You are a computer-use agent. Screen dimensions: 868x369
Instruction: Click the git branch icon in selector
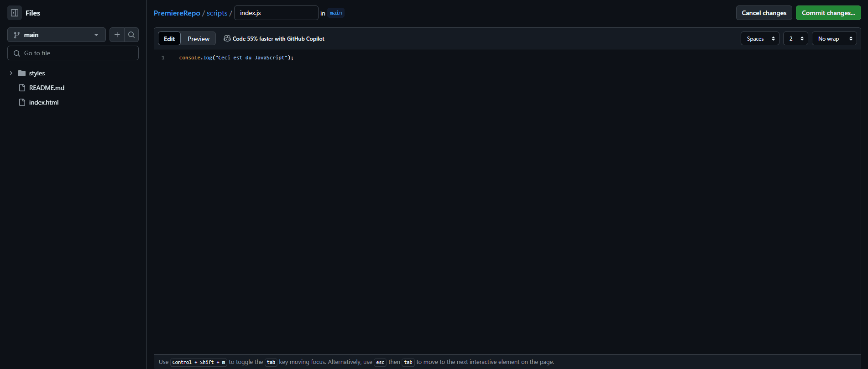17,35
